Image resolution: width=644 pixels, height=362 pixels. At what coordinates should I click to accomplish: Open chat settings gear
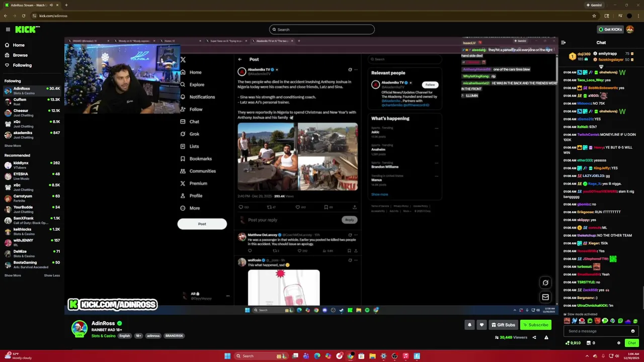619,343
